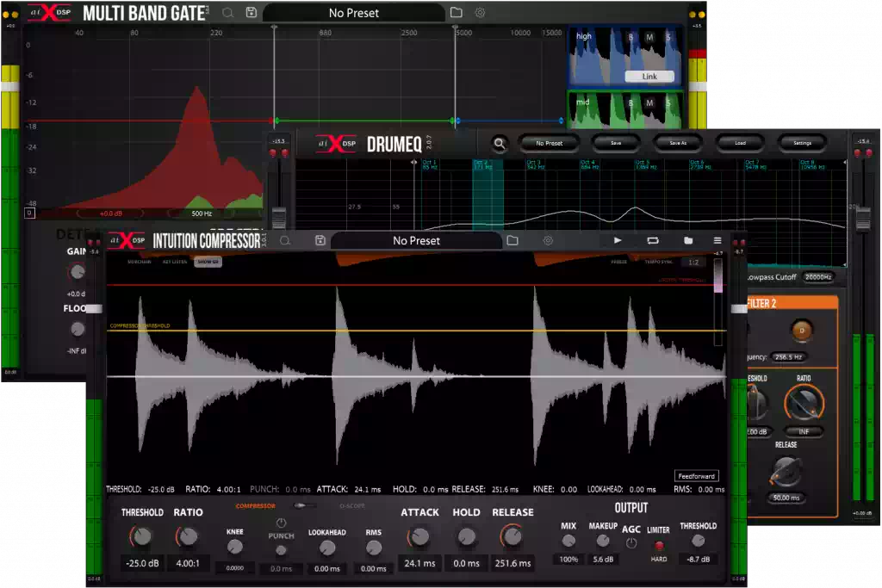Screen dimensions: 882x588
Task: Save preset in Multi Band Gate header
Action: coord(252,12)
